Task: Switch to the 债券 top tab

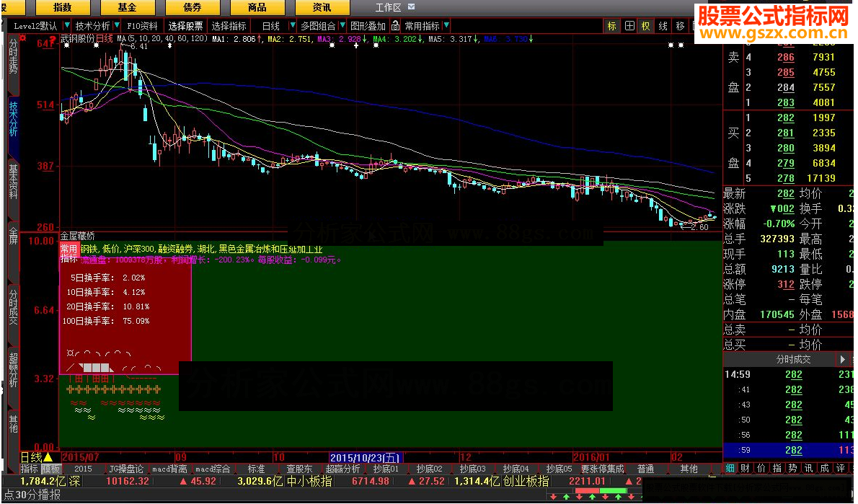Action: (x=192, y=8)
